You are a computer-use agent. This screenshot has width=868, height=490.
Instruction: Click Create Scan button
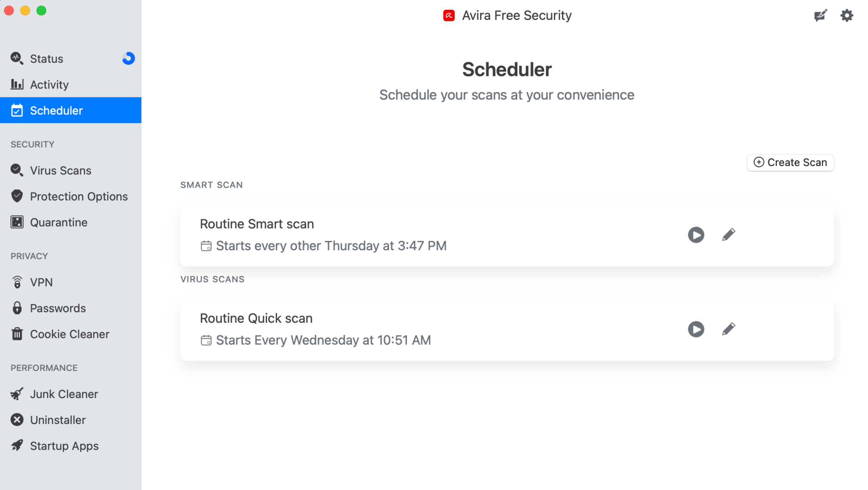coord(790,162)
